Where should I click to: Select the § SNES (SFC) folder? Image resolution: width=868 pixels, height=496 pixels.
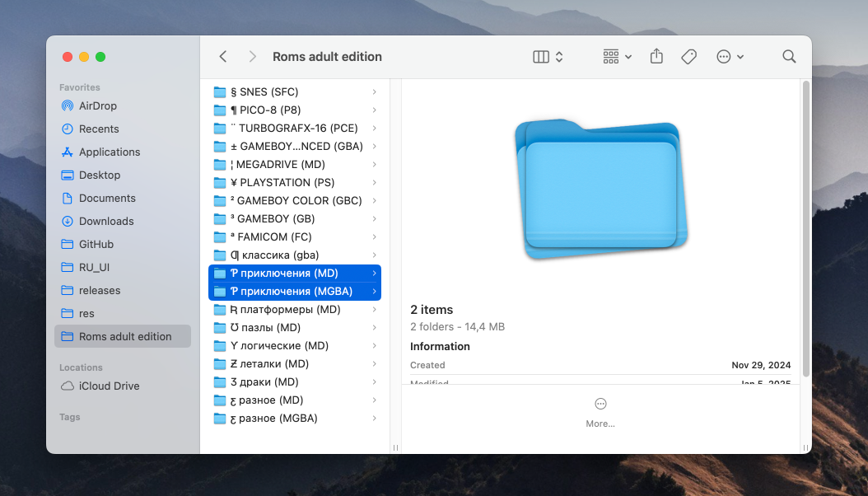coord(295,92)
